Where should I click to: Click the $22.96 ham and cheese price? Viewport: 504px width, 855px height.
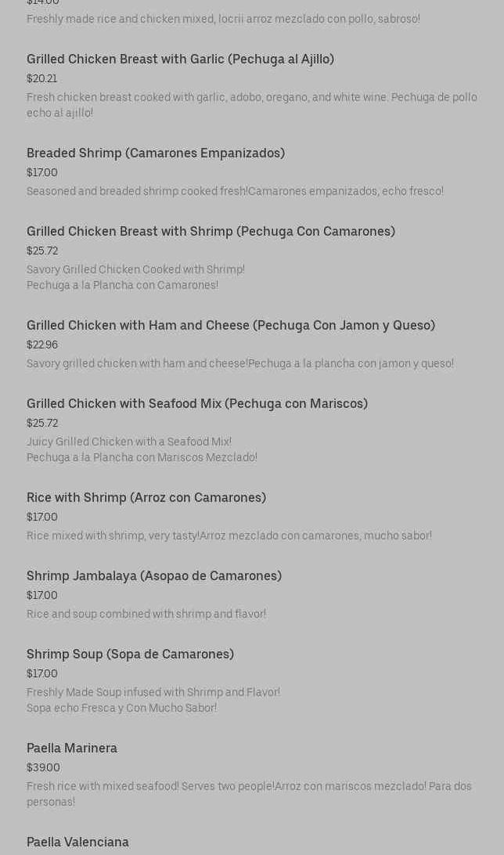[x=42, y=345]
